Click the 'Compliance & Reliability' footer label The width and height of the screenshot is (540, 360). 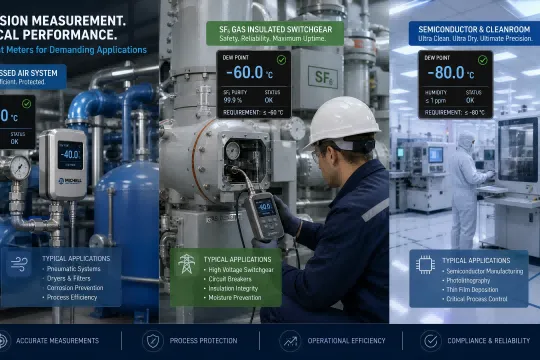(x=488, y=341)
